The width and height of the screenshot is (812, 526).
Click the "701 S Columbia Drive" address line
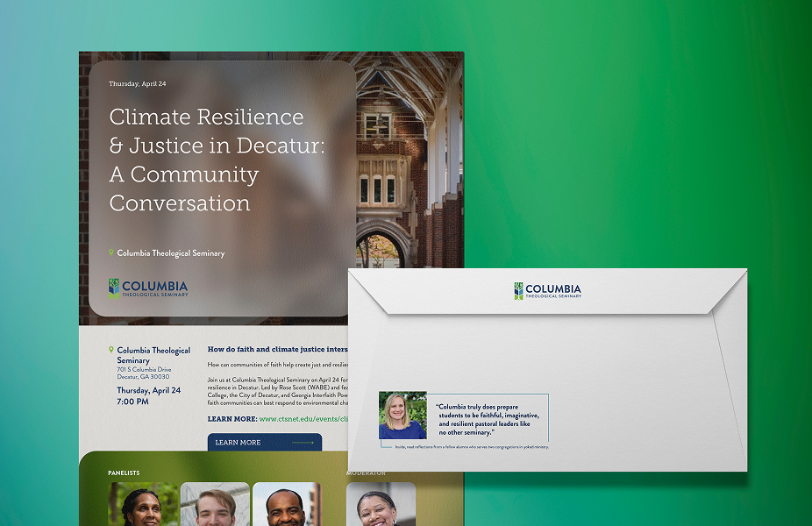pyautogui.click(x=144, y=369)
